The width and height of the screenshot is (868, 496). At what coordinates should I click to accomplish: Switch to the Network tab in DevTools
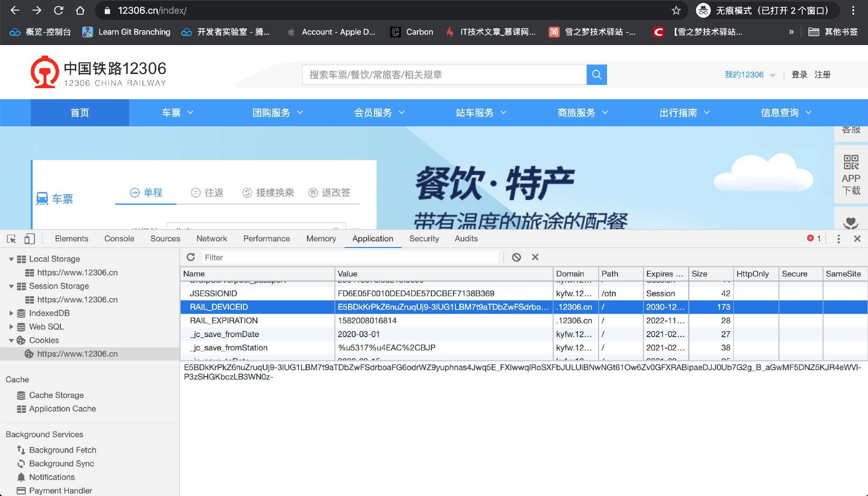[211, 238]
